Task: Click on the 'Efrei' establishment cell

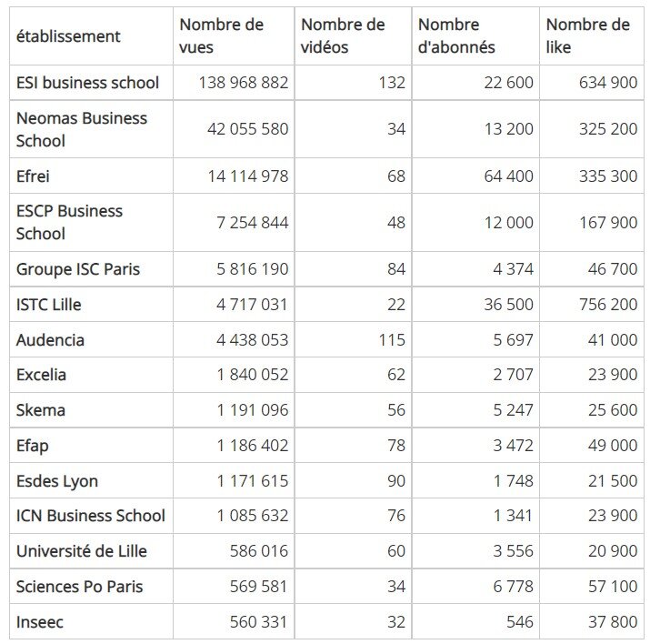Action: pyautogui.click(x=35, y=176)
